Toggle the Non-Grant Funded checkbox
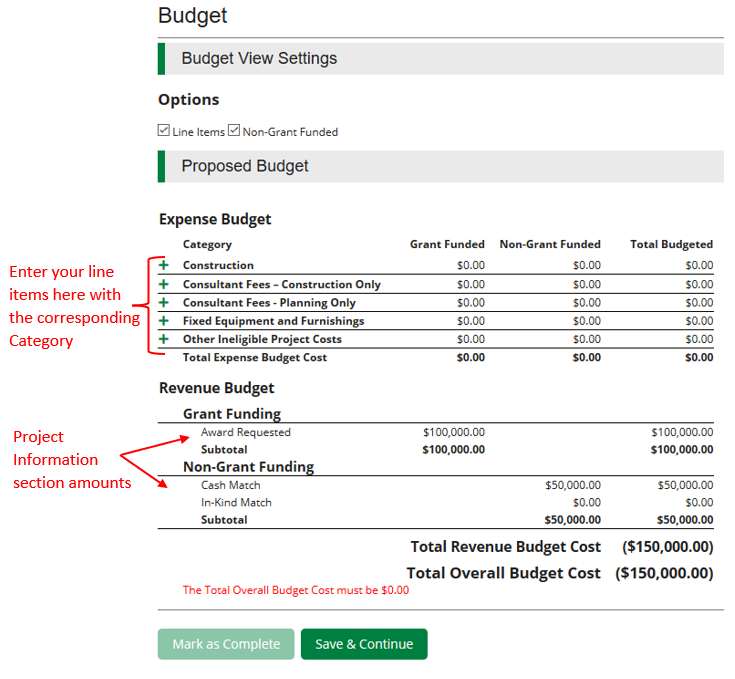This screenshot has width=735, height=679. point(234,131)
